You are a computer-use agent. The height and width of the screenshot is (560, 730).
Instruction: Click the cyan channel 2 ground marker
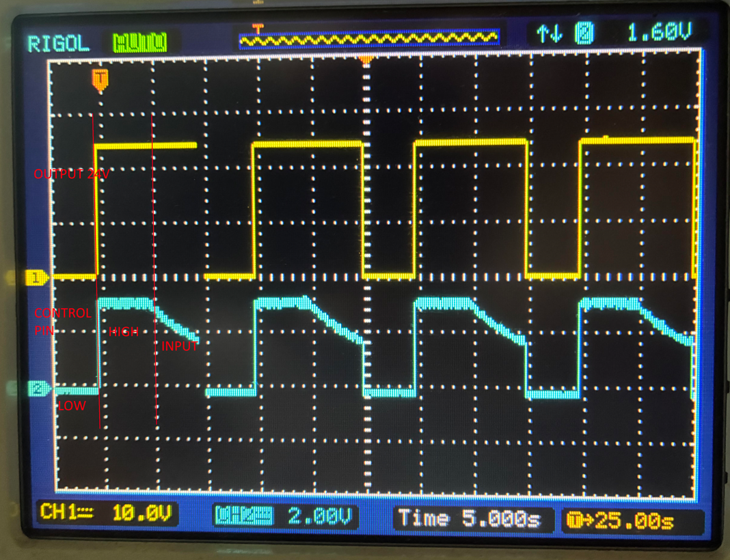pyautogui.click(x=40, y=388)
